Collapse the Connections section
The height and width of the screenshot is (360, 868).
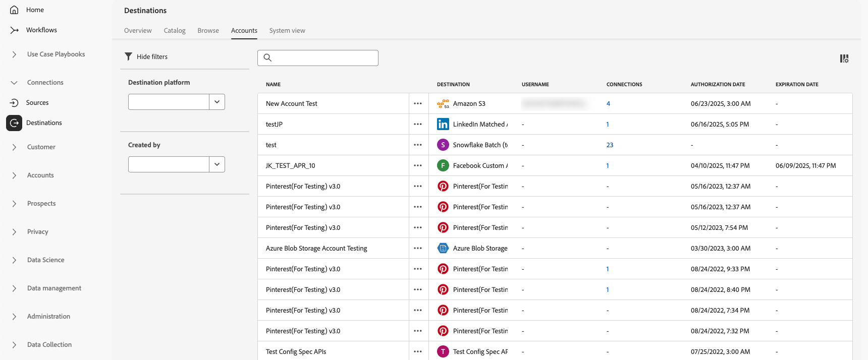click(14, 82)
